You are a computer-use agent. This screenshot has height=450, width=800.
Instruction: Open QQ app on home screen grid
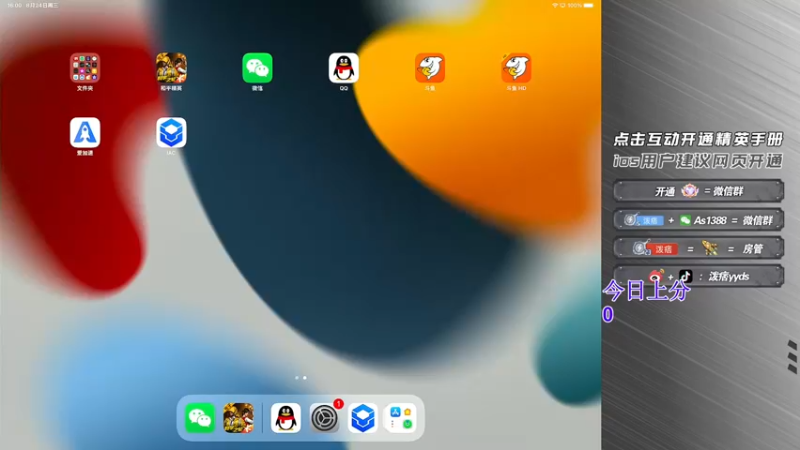coord(343,68)
